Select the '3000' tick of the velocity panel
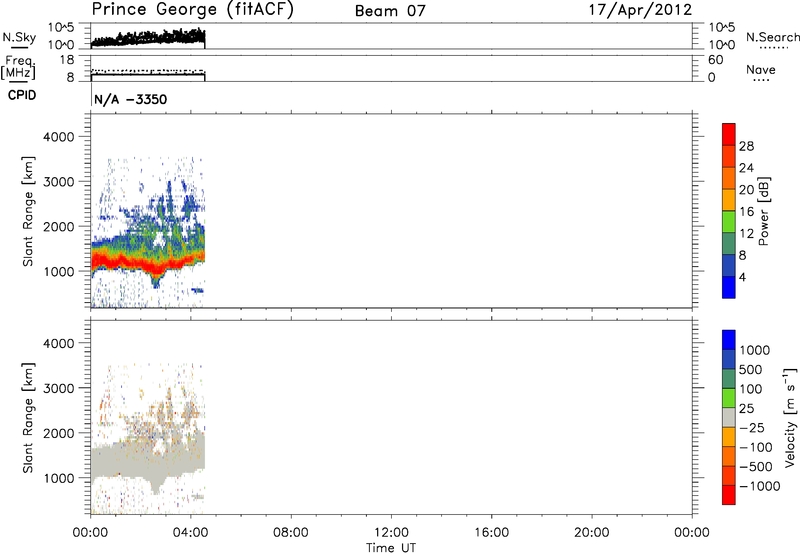This screenshot has width=800, height=554. click(58, 388)
